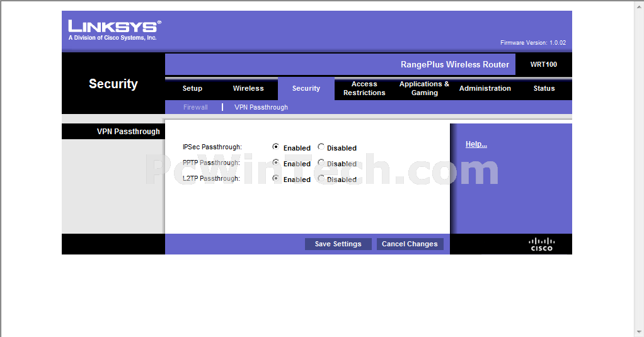Click the IPSec Passthrough label
The image size is (644, 337).
212,147
